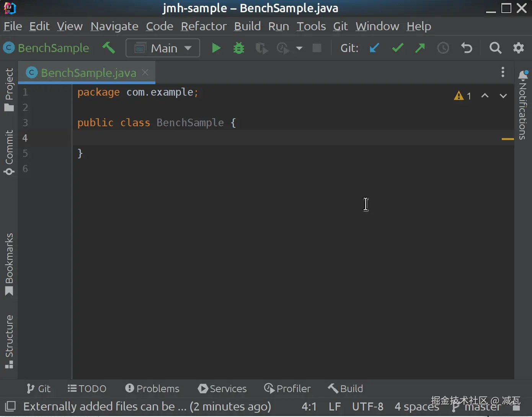Open Search Everywhere magnifier

pos(495,48)
